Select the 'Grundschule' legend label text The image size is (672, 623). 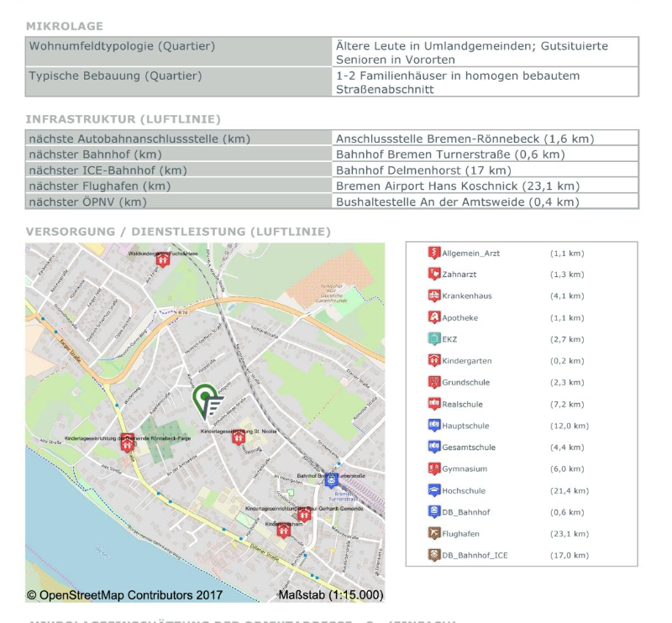pyautogui.click(x=466, y=382)
